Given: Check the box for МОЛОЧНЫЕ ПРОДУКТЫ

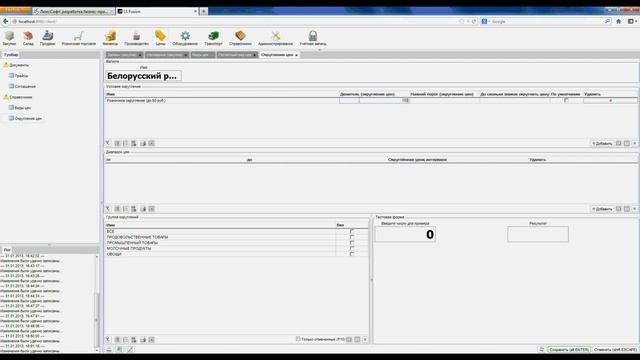Looking at the screenshot, I should 352,249.
